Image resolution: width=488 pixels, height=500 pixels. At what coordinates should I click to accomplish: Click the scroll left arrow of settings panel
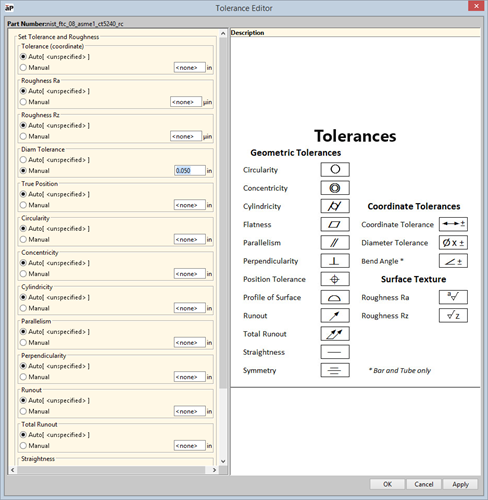pos(12,470)
